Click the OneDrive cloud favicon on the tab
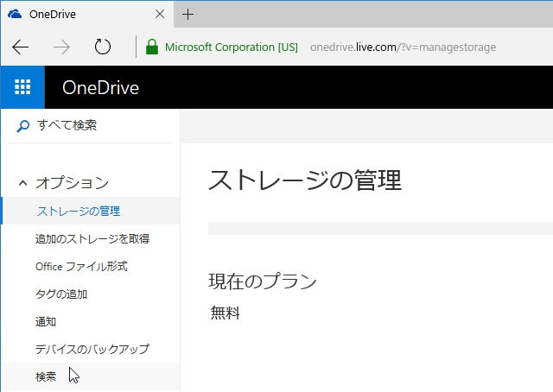Screen dimensions: 553x392 coord(15,14)
